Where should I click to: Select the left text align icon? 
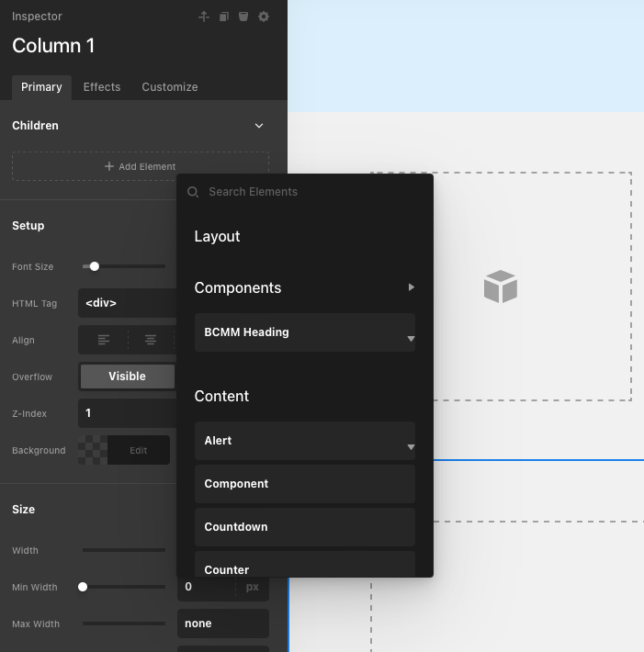(104, 340)
